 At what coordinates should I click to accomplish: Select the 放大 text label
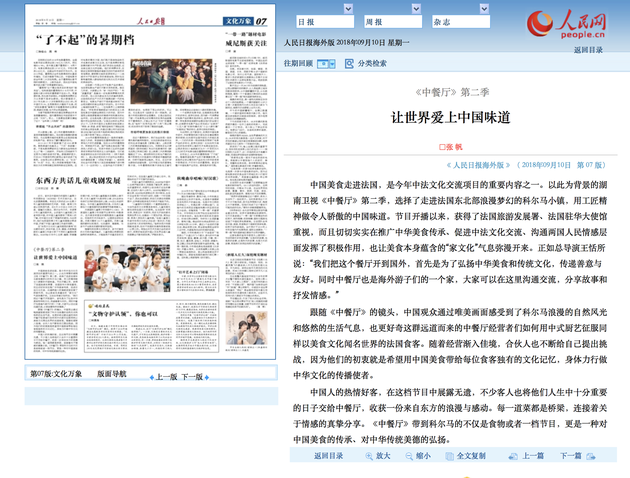click(x=383, y=456)
